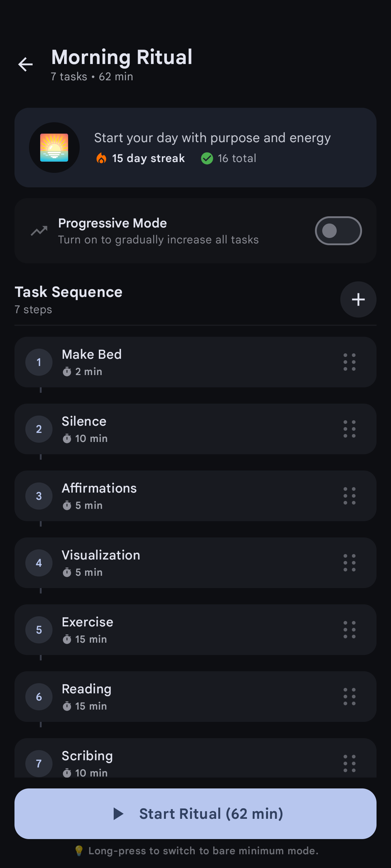The image size is (391, 868).
Task: Tap the 16 total completions badge
Action: coord(229,158)
